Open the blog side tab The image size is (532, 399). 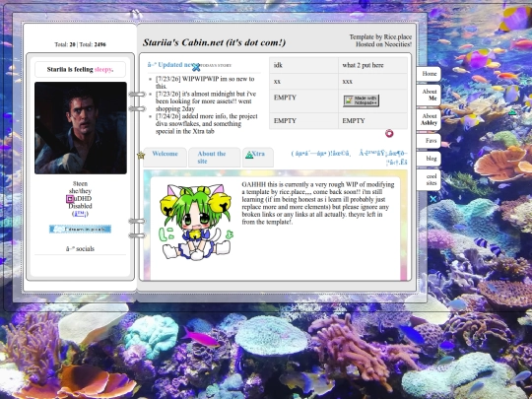point(429,159)
